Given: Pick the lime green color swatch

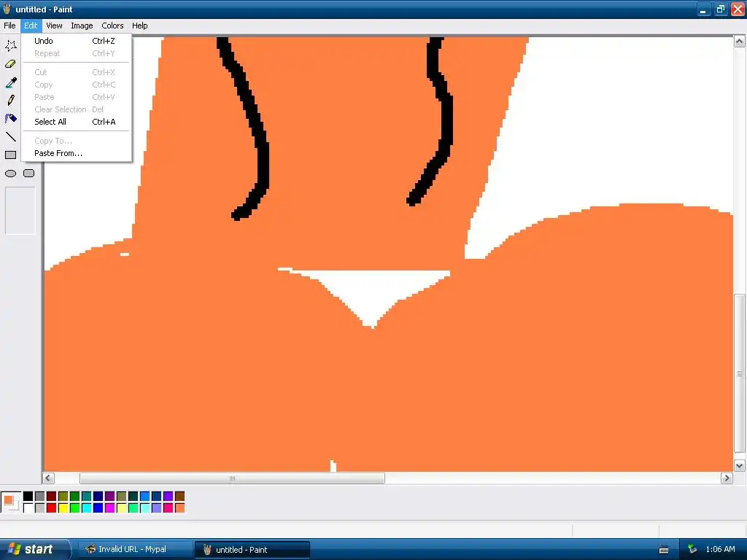Looking at the screenshot, I should pos(75,508).
